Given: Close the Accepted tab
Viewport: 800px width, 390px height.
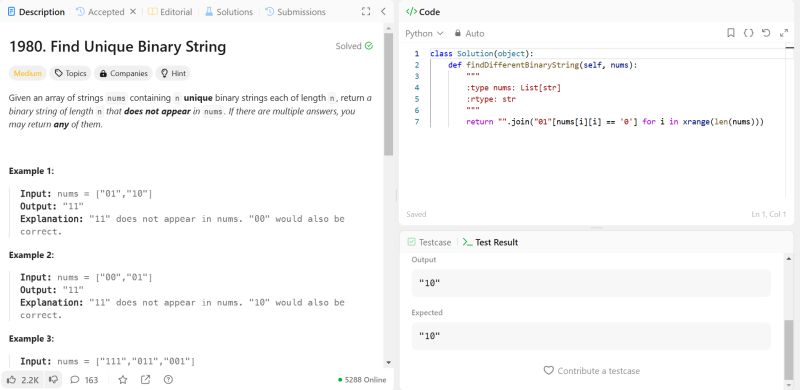Looking at the screenshot, I should click(x=133, y=12).
